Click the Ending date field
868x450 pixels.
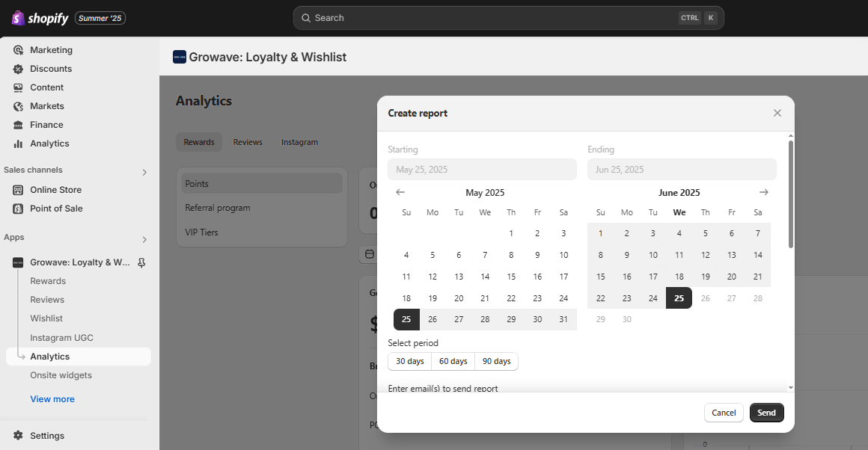(x=682, y=169)
